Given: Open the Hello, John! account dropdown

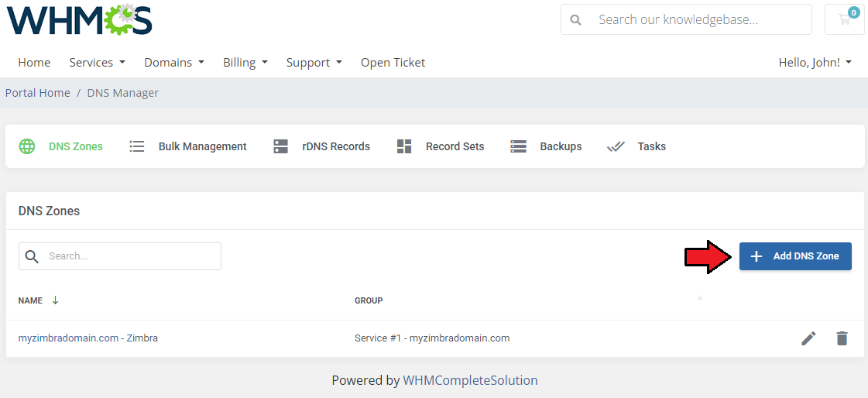Looking at the screenshot, I should 815,63.
